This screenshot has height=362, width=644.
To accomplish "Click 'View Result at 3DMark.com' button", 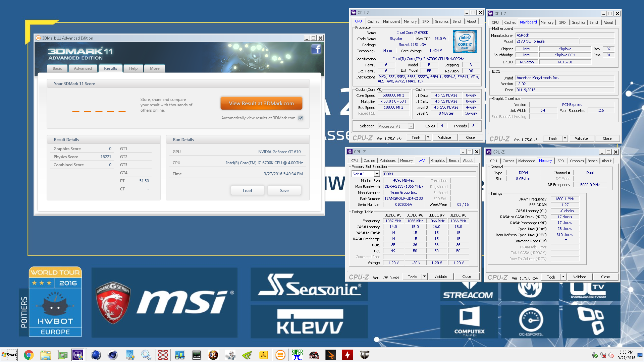I will click(x=261, y=104).
